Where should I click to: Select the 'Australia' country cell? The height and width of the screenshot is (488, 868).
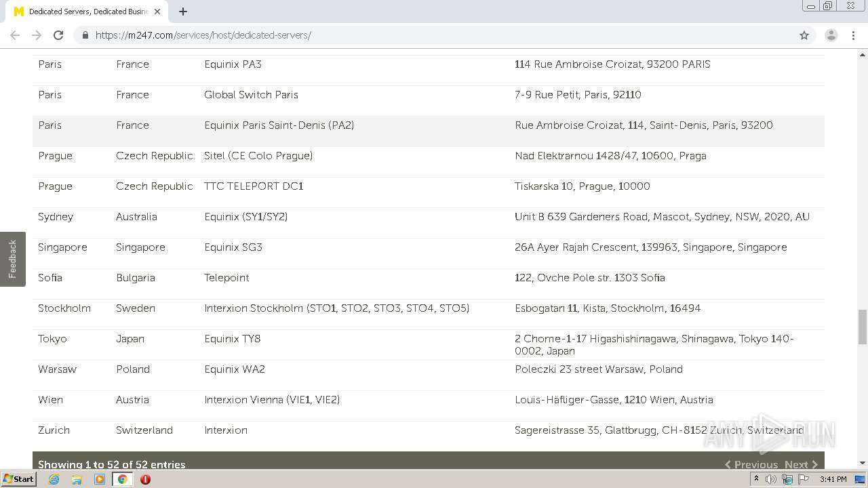pos(136,217)
